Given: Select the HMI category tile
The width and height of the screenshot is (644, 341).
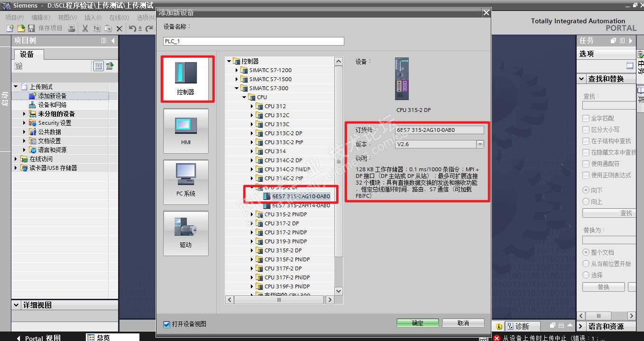Looking at the screenshot, I should coord(185,131).
